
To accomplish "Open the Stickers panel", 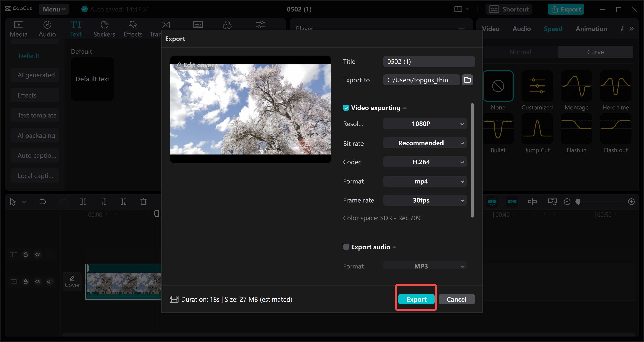I will pyautogui.click(x=104, y=28).
